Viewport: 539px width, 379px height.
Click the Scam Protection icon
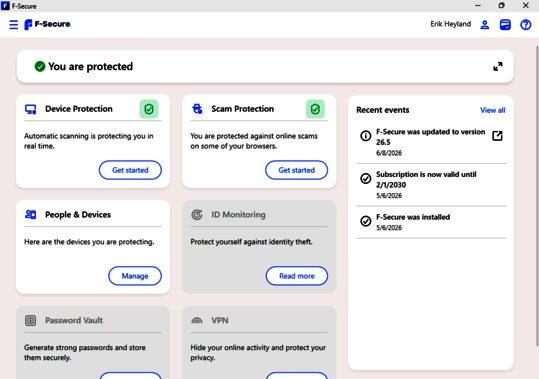[x=197, y=109]
